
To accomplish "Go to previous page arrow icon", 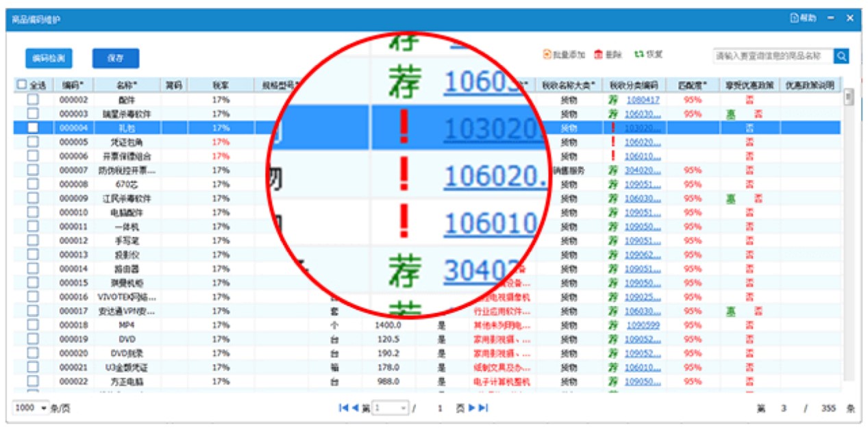I will click(x=355, y=408).
